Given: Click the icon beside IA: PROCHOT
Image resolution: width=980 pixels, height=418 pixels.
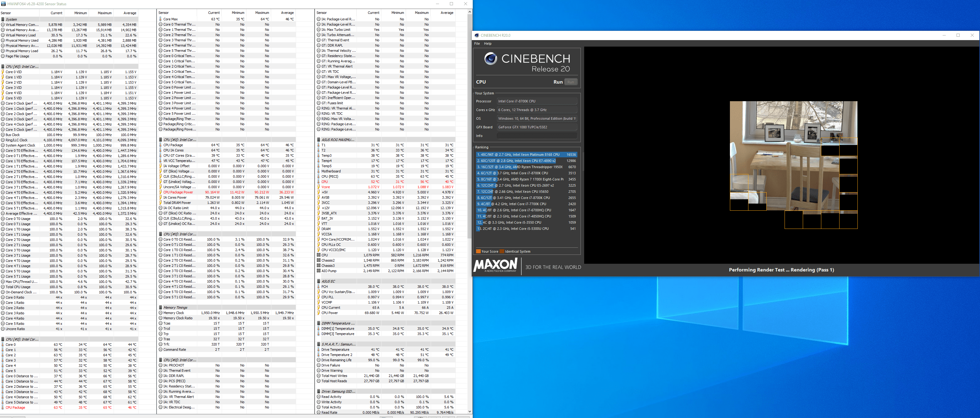Looking at the screenshot, I should point(161,365).
